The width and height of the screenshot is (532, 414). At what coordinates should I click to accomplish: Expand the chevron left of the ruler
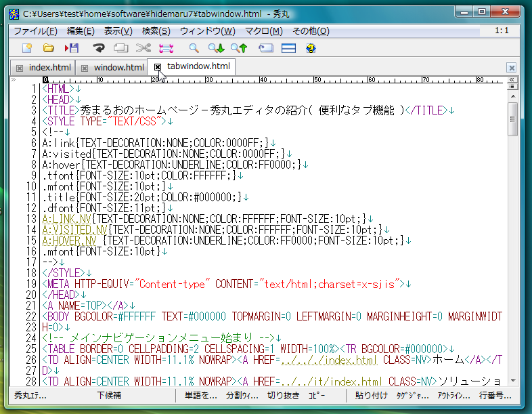14,80
